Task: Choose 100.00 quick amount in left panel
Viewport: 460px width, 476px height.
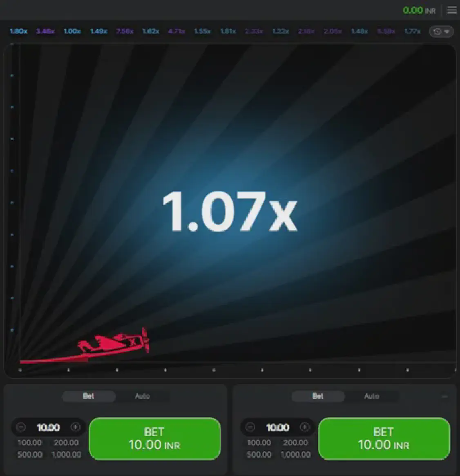Action: pyautogui.click(x=30, y=442)
